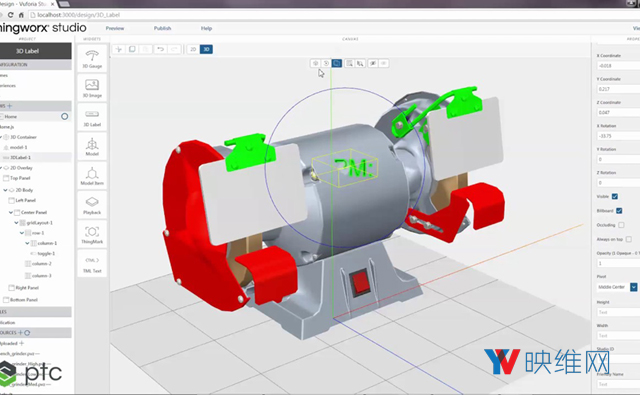Choose the TML Text widget
This screenshot has height=395, width=640.
92,264
